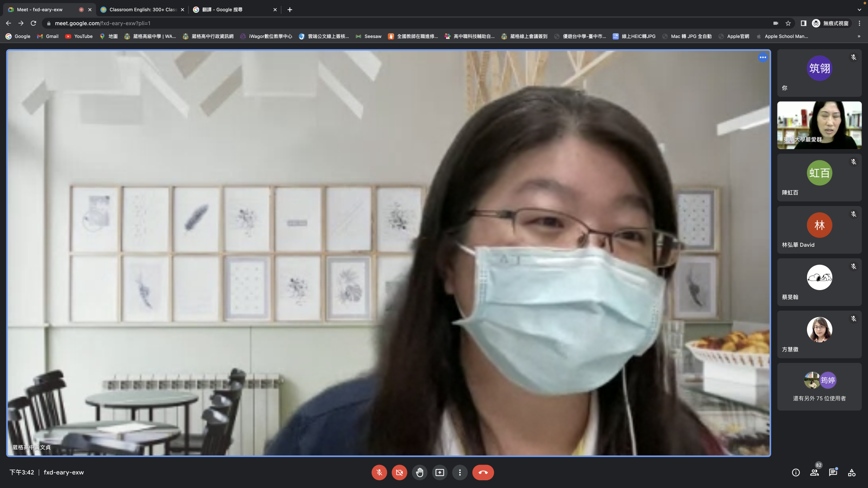Show the participants list with 82 people
The height and width of the screenshot is (488, 868).
tap(814, 472)
